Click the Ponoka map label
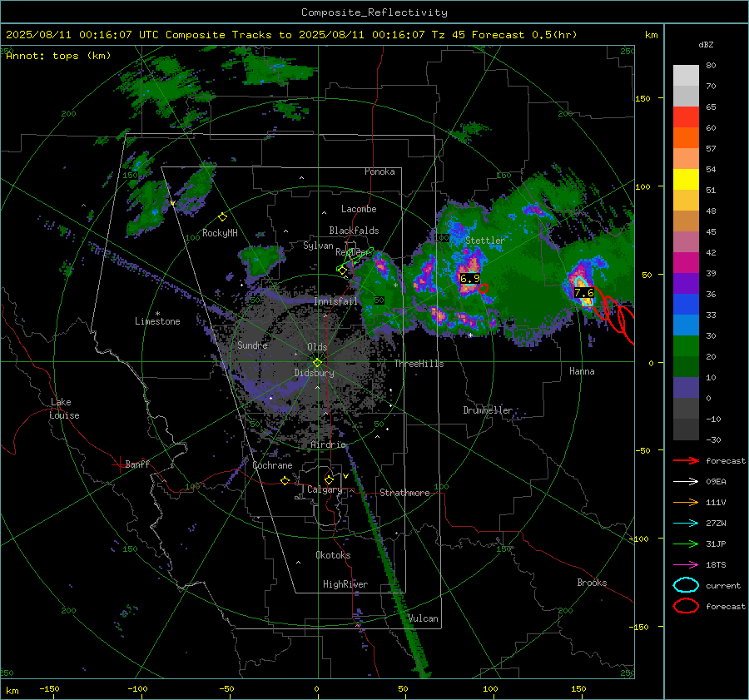 379,171
